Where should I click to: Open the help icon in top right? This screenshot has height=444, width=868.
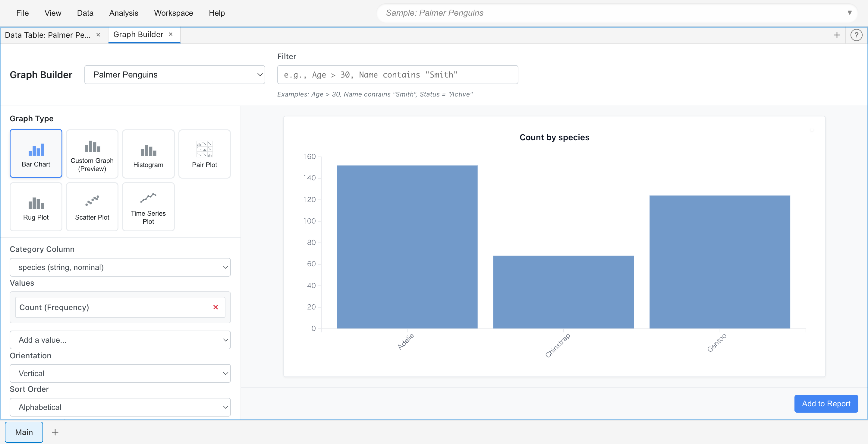point(856,35)
